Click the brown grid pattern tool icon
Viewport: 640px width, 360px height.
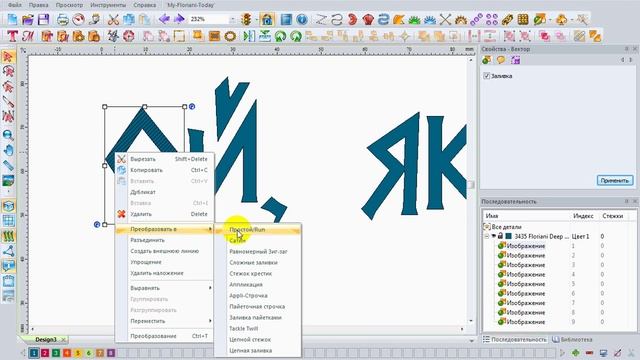point(523,19)
